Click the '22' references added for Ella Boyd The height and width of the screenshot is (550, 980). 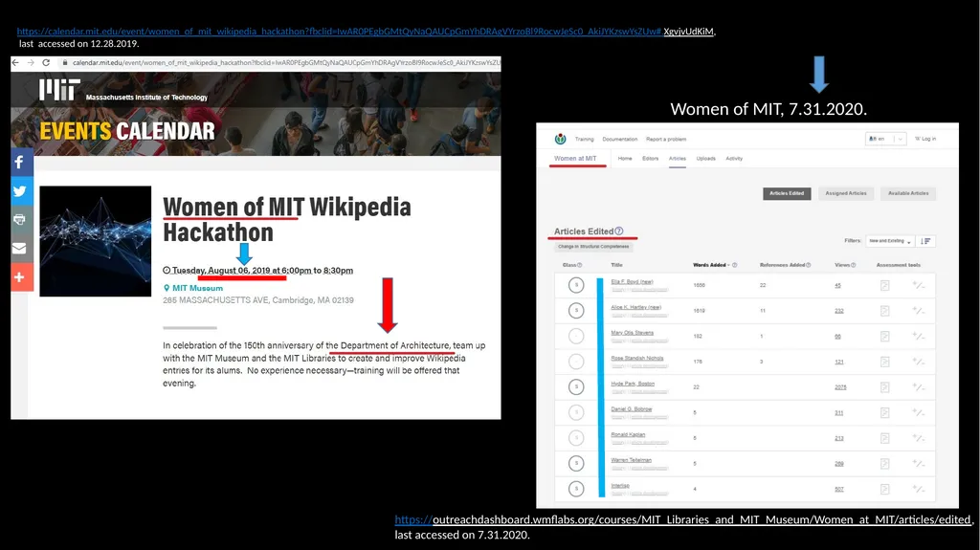pyautogui.click(x=763, y=285)
